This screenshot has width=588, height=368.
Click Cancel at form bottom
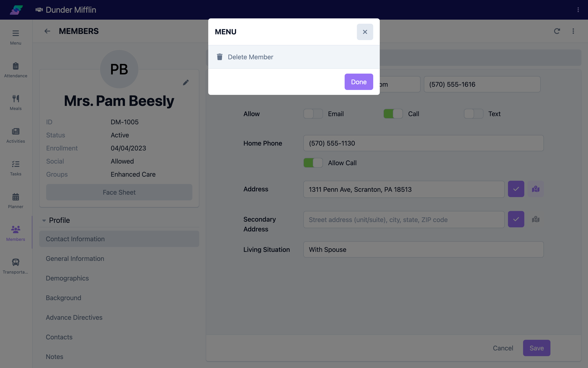[x=503, y=348]
